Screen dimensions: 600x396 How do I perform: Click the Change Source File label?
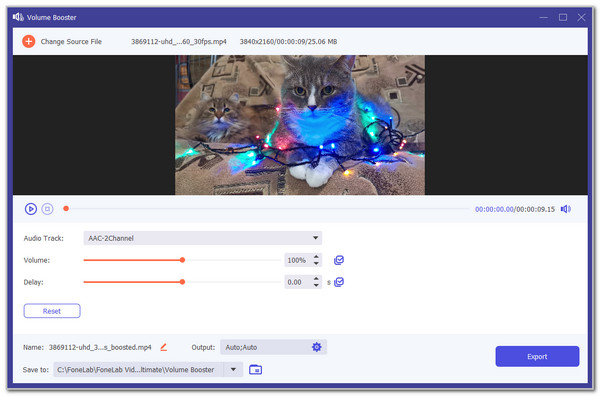pos(71,41)
